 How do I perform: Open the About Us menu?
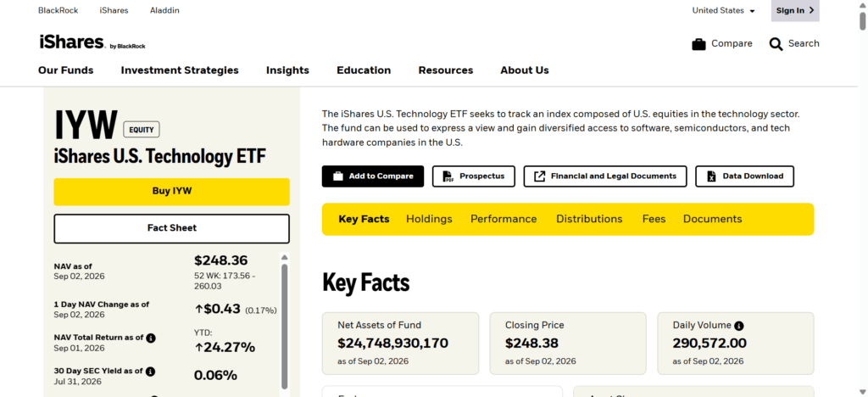(x=525, y=70)
